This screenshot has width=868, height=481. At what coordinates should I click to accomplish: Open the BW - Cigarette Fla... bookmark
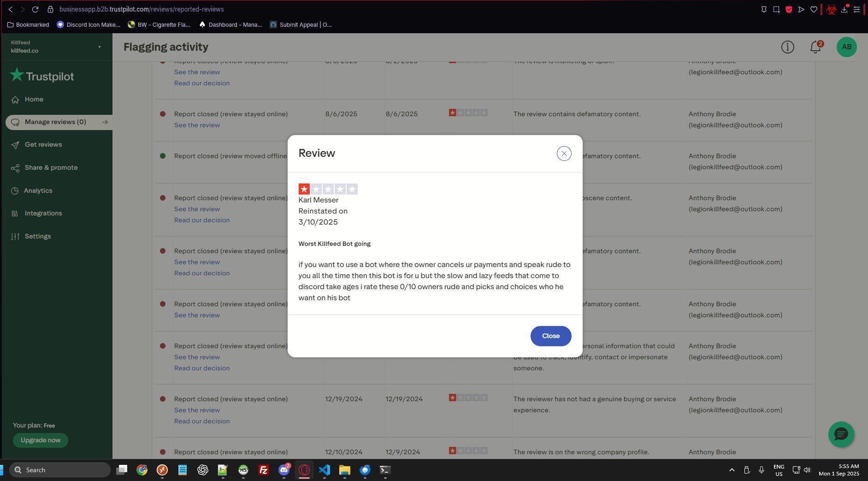[159, 25]
